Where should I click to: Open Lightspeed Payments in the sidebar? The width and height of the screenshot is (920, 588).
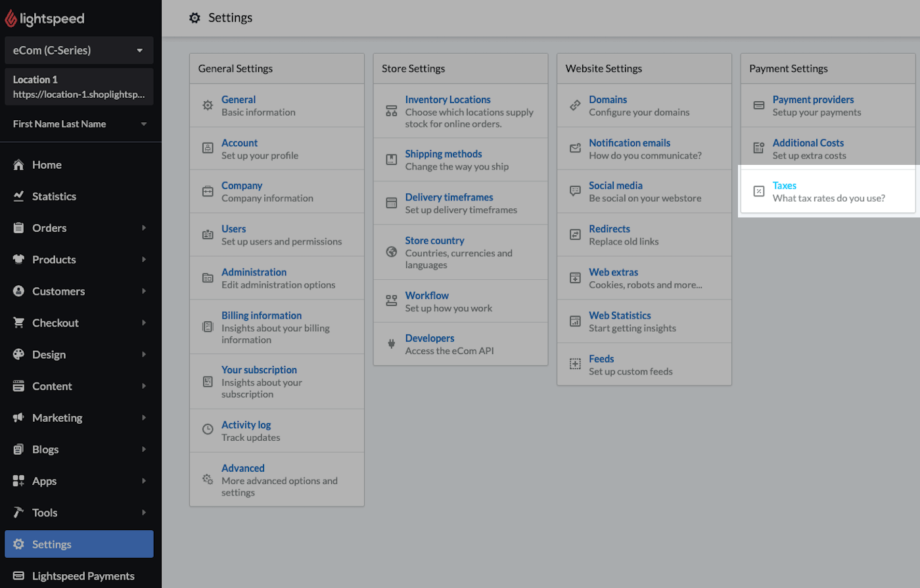pyautogui.click(x=83, y=576)
